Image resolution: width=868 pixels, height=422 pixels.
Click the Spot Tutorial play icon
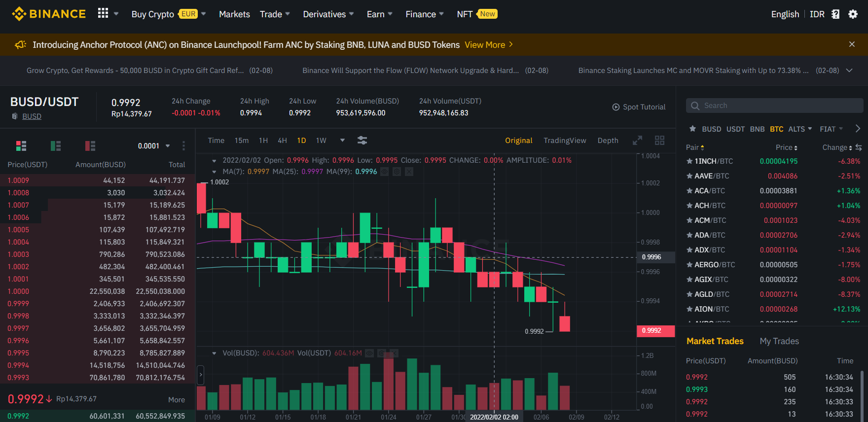(616, 107)
